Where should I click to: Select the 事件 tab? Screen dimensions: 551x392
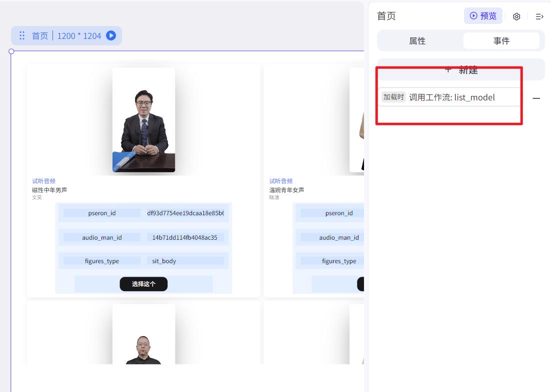click(x=502, y=40)
